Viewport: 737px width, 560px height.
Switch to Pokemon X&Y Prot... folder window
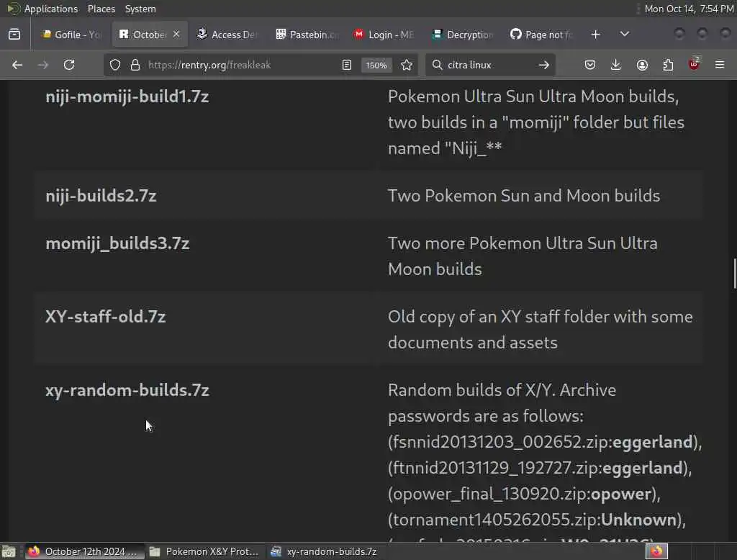[204, 551]
